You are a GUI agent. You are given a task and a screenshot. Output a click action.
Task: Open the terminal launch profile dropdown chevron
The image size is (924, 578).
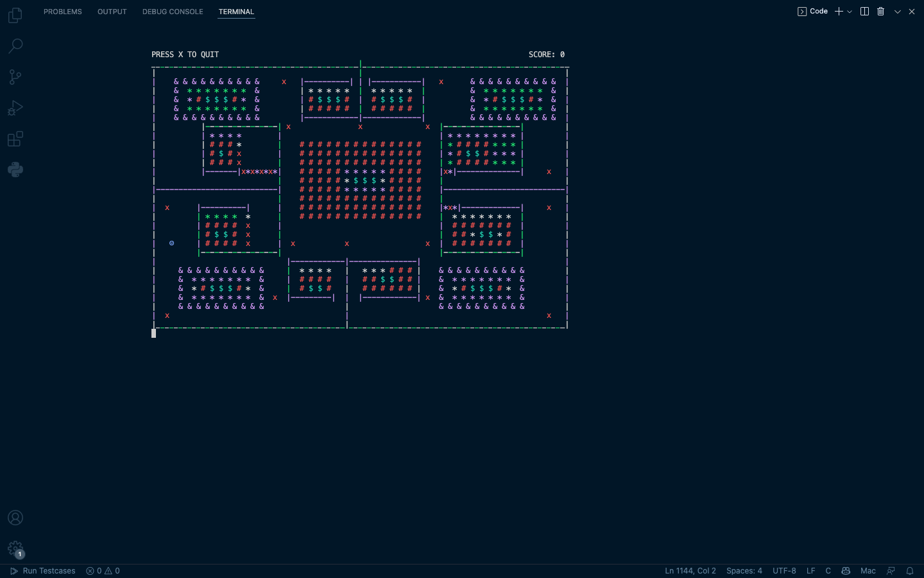point(850,12)
